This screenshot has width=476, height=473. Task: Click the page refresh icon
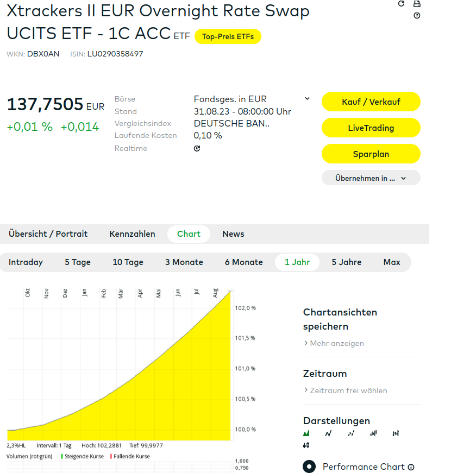pos(402,3)
